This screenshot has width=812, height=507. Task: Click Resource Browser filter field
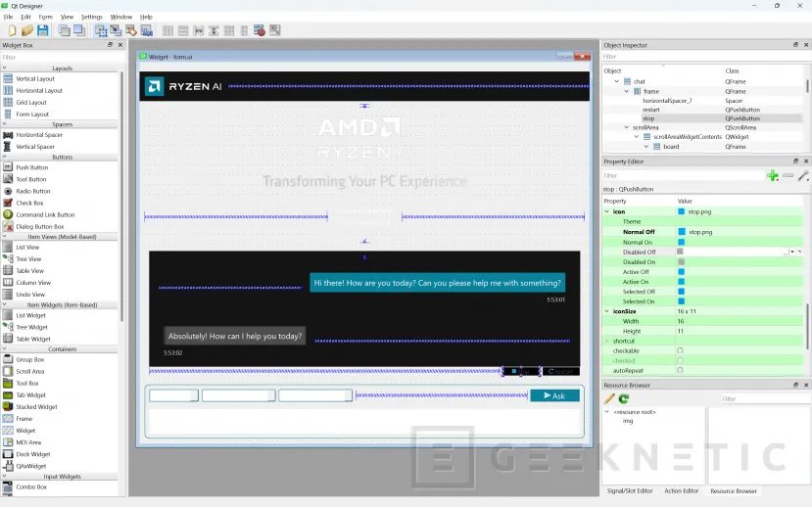765,399
